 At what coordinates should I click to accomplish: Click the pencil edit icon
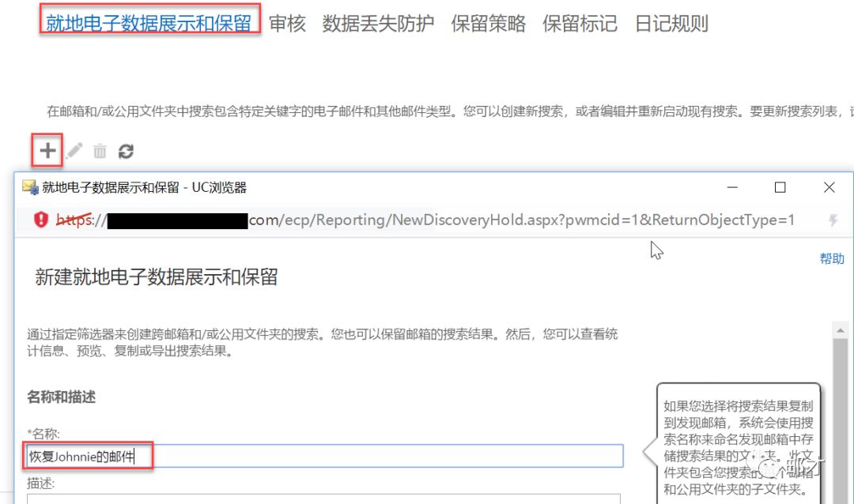(x=74, y=150)
